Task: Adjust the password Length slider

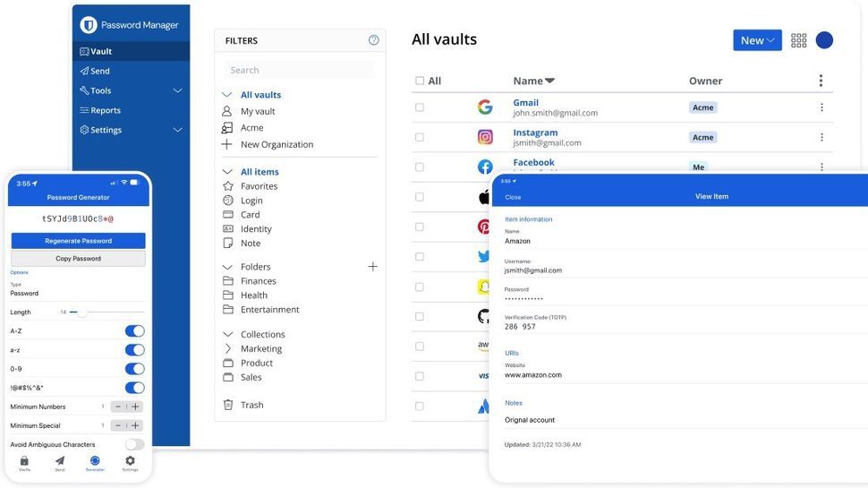Action: click(82, 312)
